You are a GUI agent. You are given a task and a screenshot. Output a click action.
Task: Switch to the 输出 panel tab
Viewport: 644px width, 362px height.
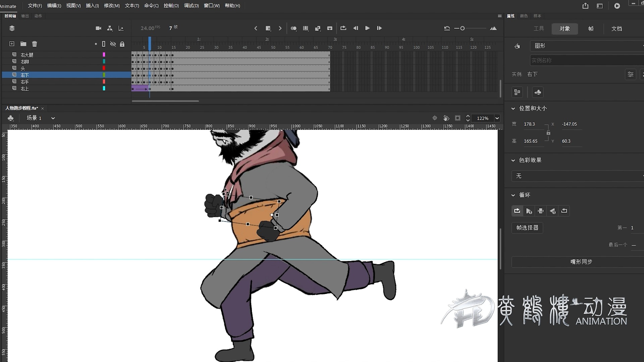coord(25,16)
